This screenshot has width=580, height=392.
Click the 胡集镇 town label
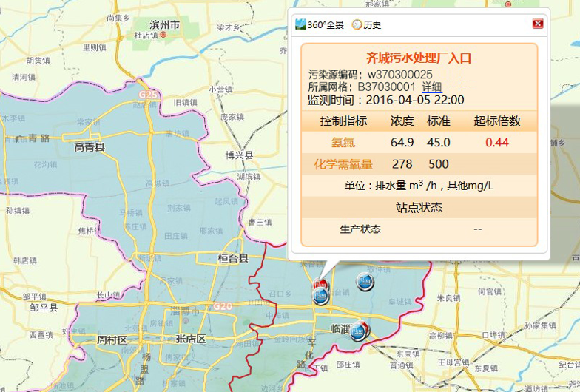coord(38,61)
